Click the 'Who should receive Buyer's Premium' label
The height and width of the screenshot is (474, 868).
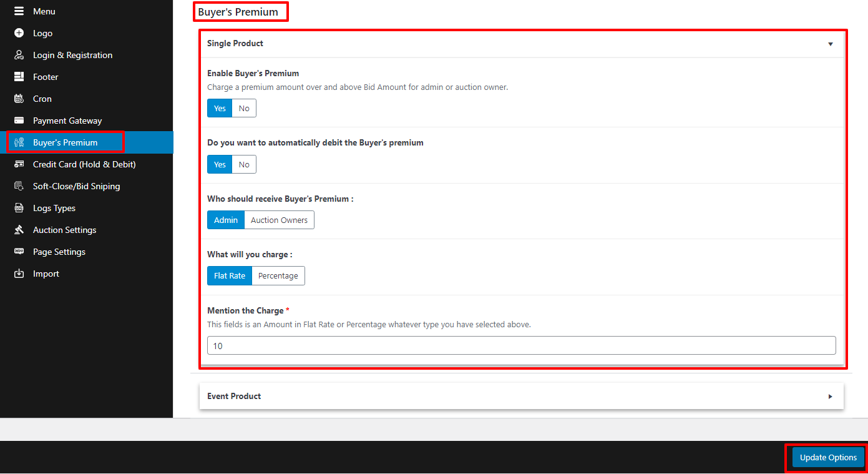[280, 199]
